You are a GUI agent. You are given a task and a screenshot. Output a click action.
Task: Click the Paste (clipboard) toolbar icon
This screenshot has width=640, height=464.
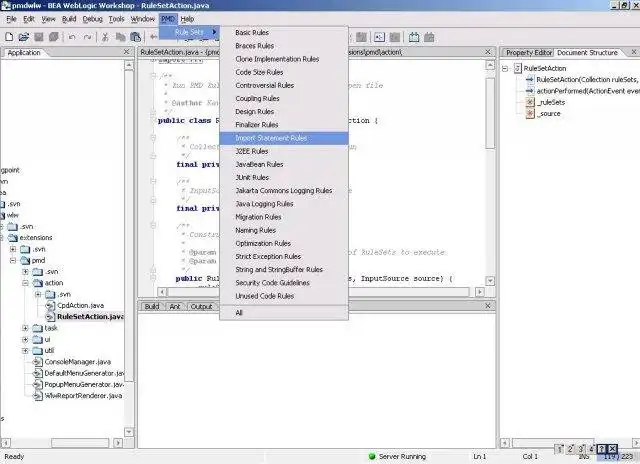[x=136, y=37]
